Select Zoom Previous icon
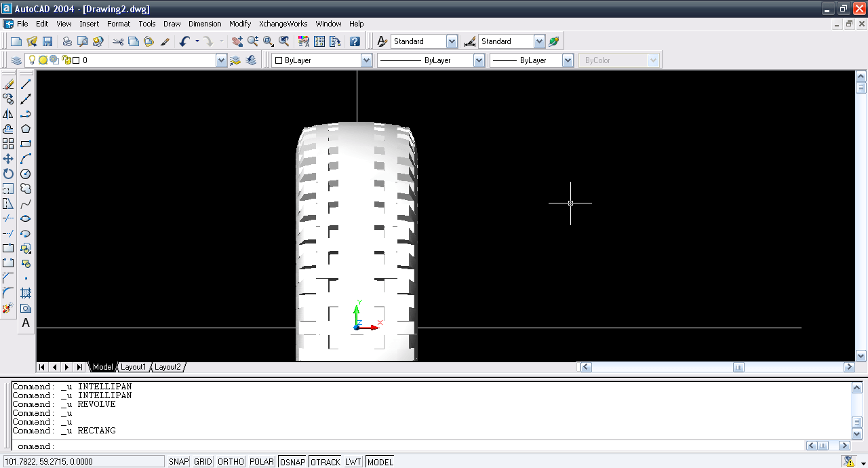The width and height of the screenshot is (868, 468). pos(283,41)
